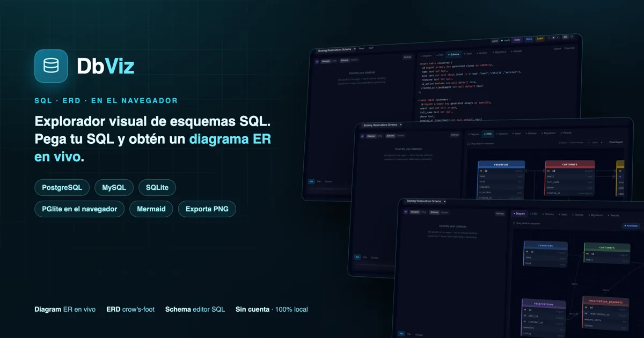Switch to Seed tab in front window

pos(562,215)
